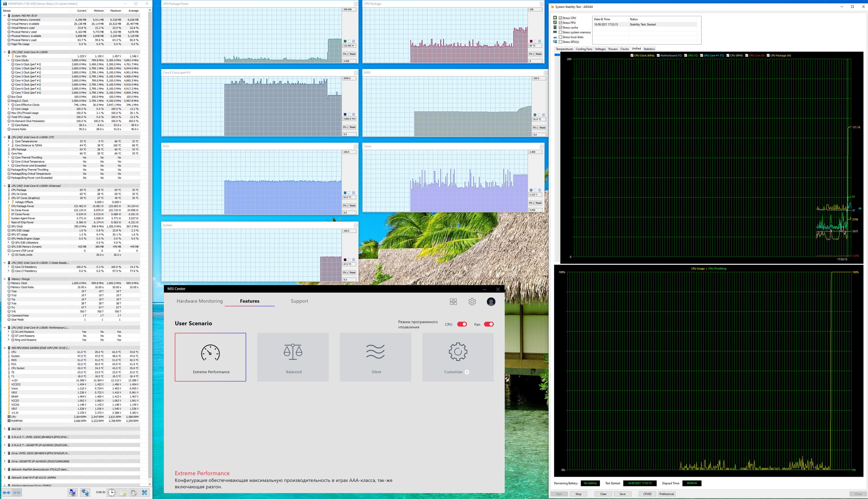Click the HWiNFO expand columns arrows icon

(x=6, y=492)
